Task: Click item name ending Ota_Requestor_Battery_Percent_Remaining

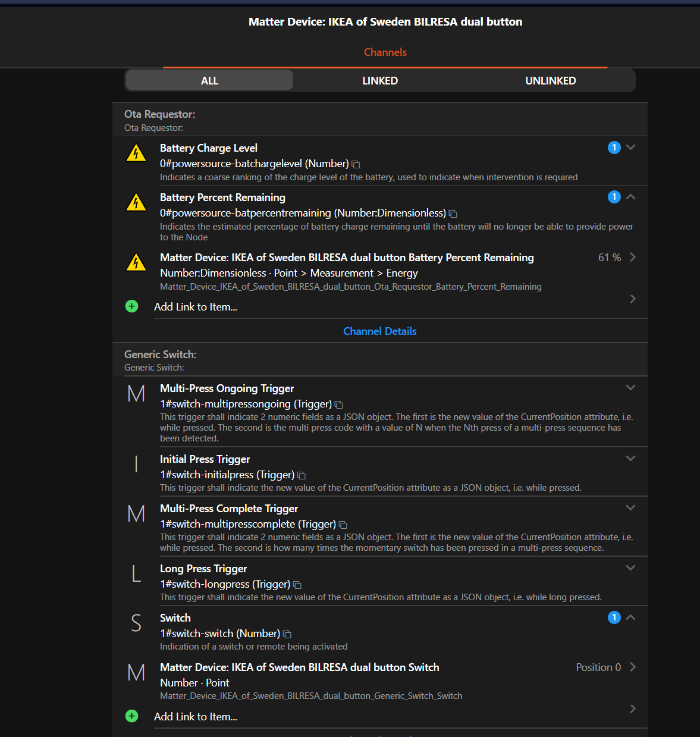Action: click(x=351, y=287)
